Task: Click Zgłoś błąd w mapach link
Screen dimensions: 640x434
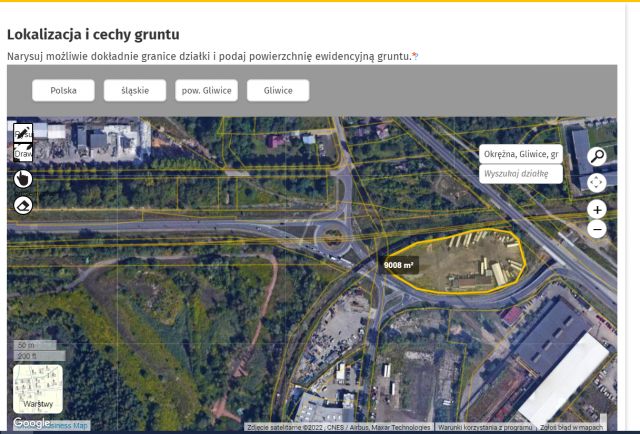Action: (571, 427)
